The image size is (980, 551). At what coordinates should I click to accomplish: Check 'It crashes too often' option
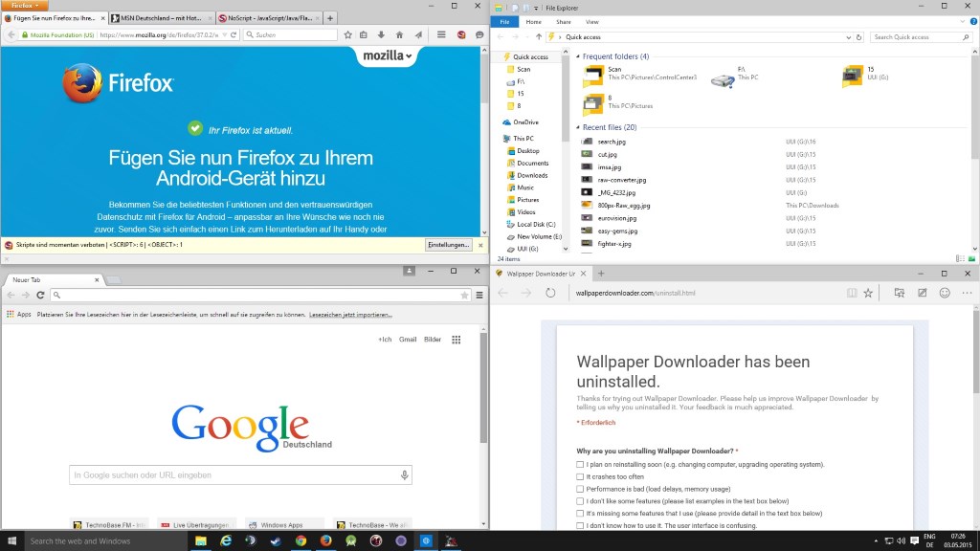pyautogui.click(x=580, y=476)
